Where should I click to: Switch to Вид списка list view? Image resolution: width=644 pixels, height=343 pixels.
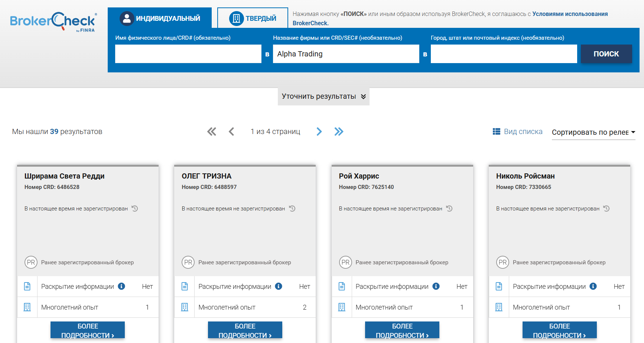point(517,131)
